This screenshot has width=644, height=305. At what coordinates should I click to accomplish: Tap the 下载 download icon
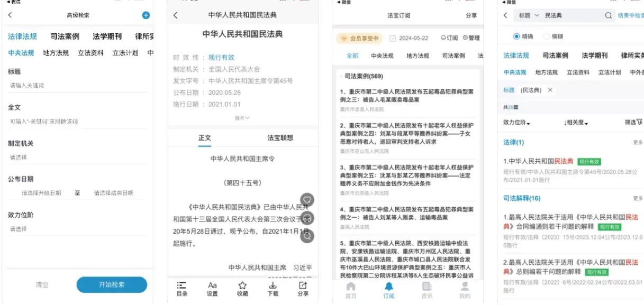[273, 289]
